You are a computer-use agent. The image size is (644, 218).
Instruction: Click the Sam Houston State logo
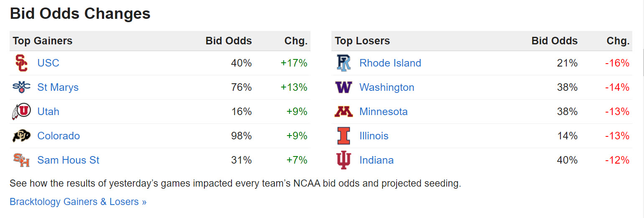click(x=21, y=160)
